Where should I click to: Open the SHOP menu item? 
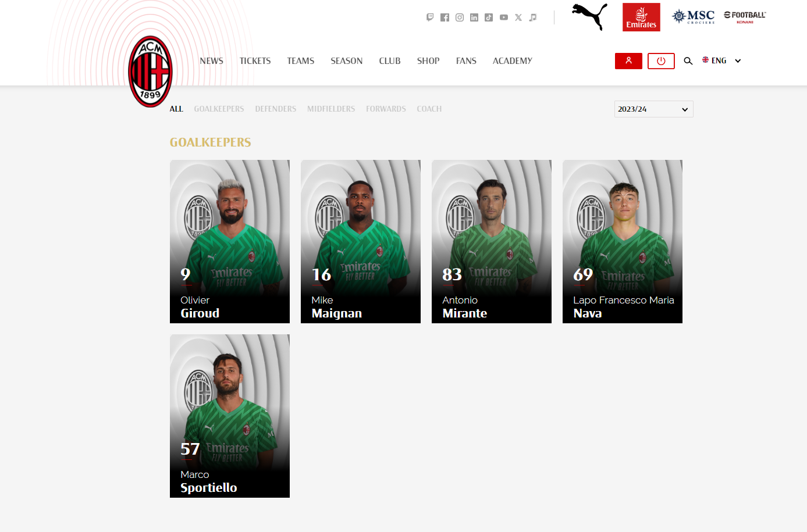click(x=428, y=61)
